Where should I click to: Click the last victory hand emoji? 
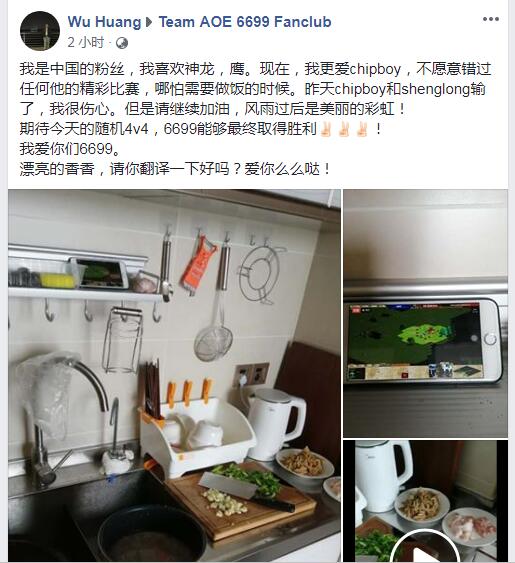362,129
